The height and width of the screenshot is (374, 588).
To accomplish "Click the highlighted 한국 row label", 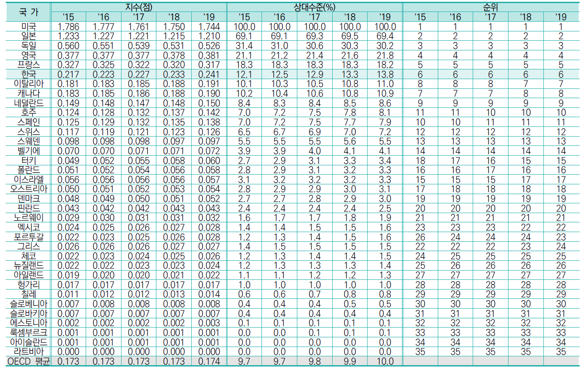I will tap(28, 74).
